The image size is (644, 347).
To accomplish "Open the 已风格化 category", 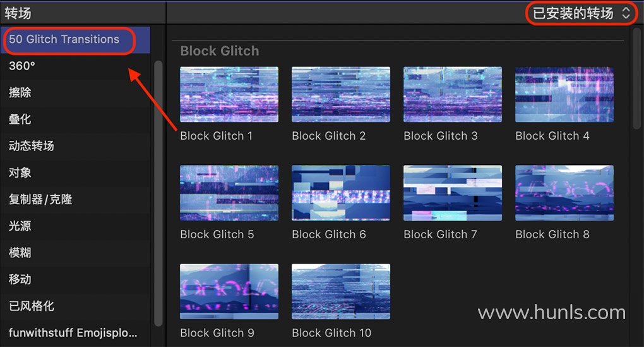I will click(75, 306).
